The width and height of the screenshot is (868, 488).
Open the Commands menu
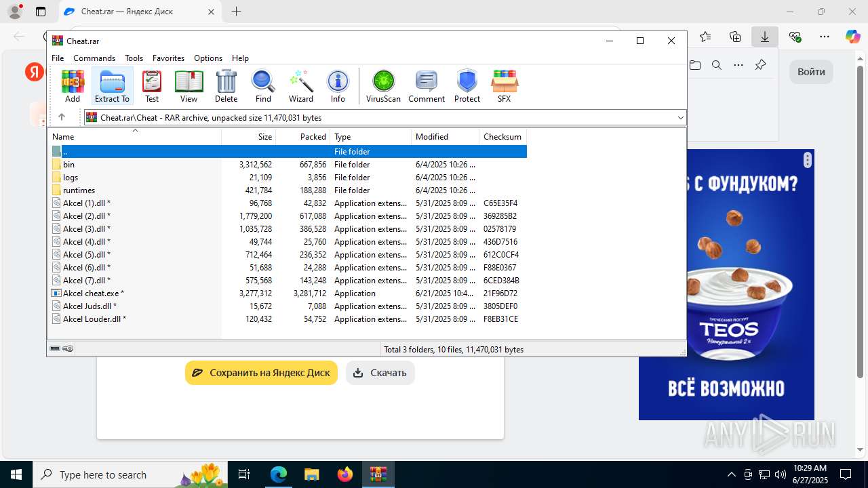94,58
